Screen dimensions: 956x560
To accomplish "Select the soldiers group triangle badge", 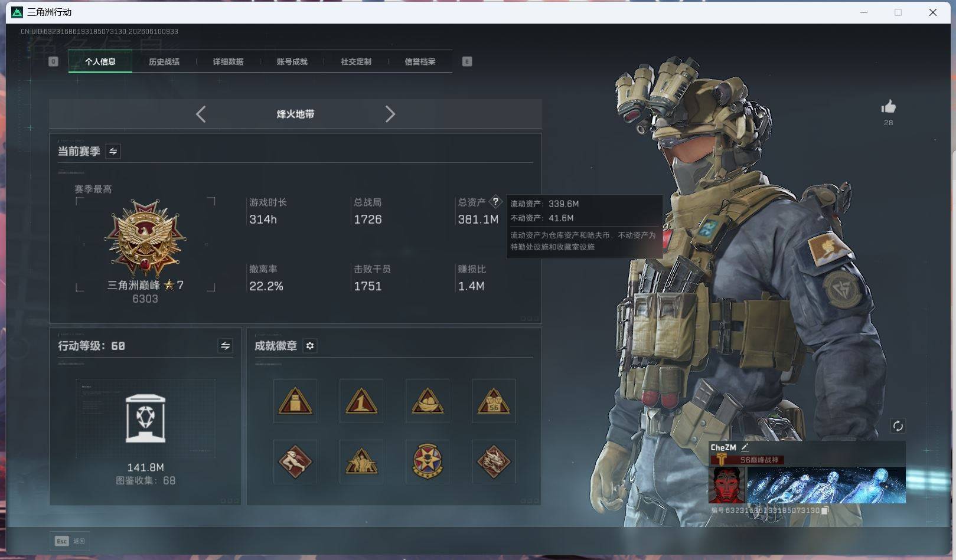I will (x=361, y=461).
